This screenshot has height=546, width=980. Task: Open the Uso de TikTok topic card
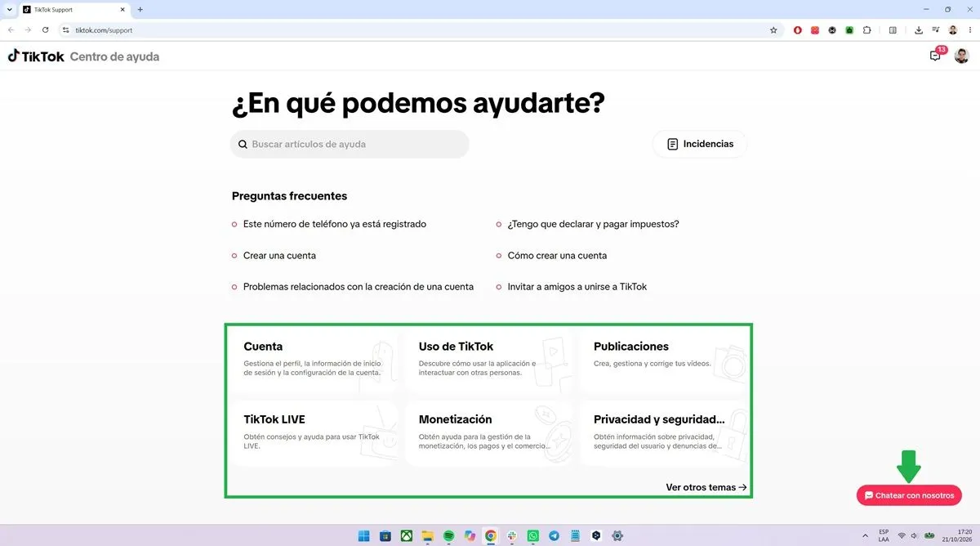488,360
